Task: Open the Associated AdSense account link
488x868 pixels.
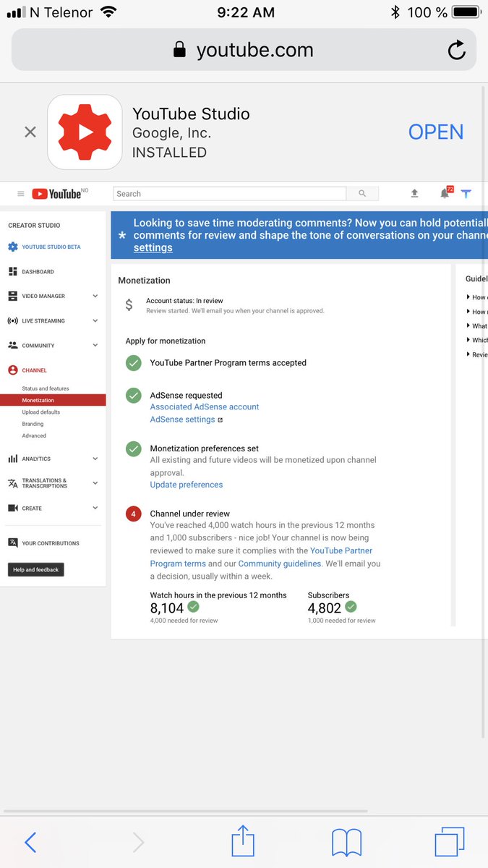Action: 205,407
